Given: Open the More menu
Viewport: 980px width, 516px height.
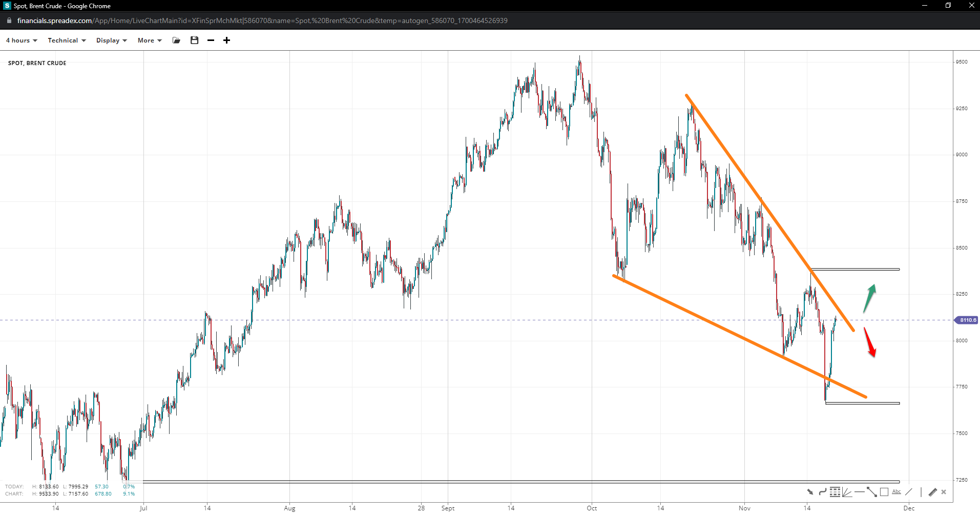Looking at the screenshot, I should pos(149,40).
